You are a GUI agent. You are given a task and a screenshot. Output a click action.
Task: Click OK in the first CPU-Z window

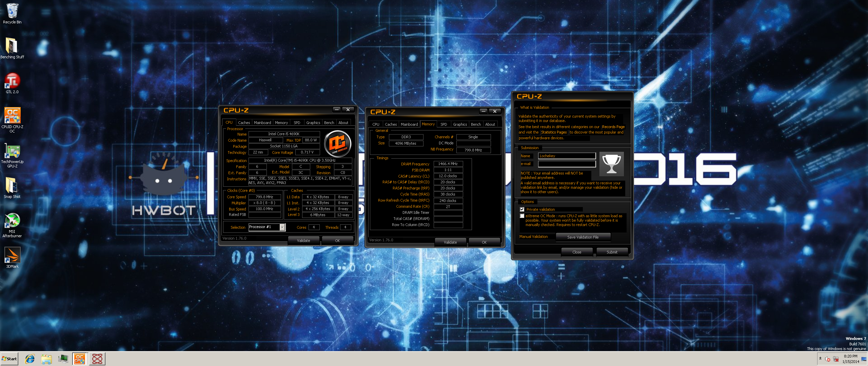pos(337,241)
